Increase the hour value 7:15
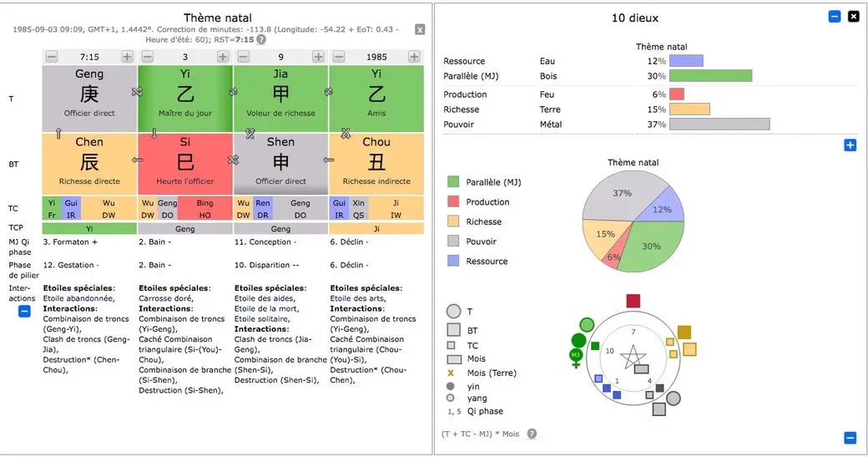This screenshot has height=457, width=868. [128, 57]
